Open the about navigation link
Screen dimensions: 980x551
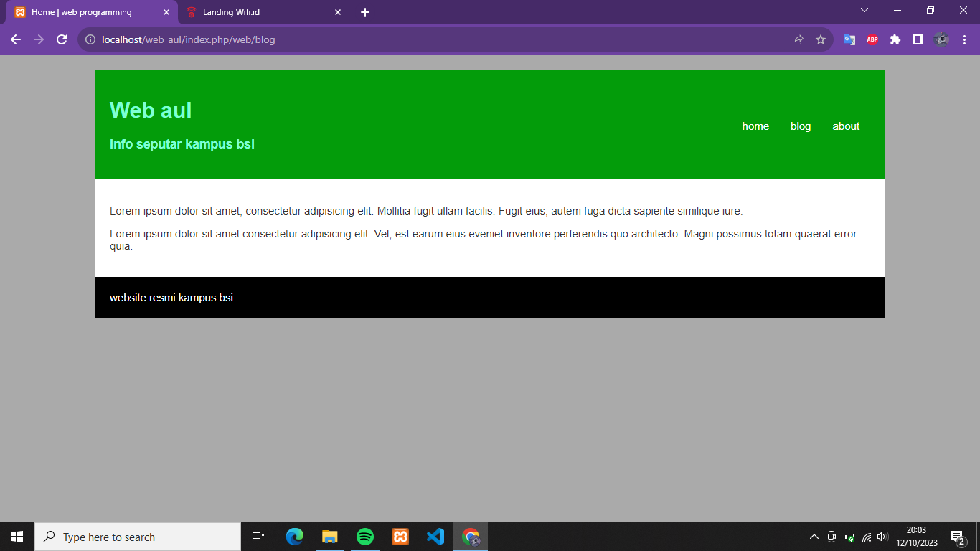point(846,126)
